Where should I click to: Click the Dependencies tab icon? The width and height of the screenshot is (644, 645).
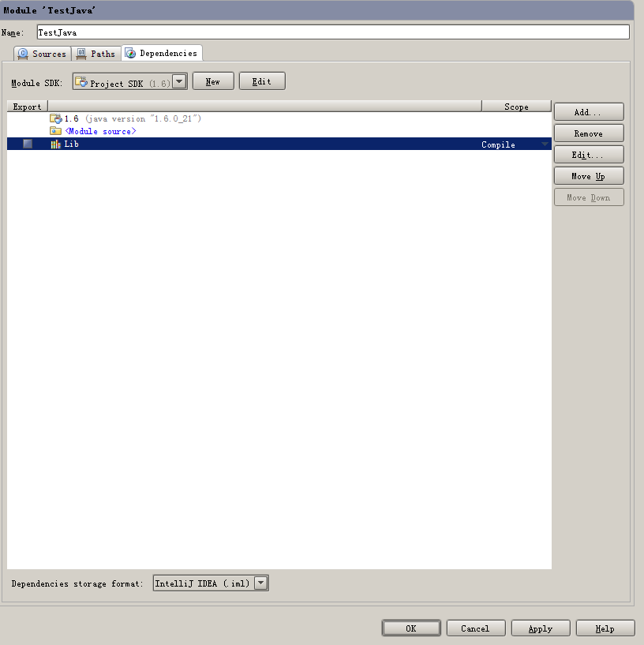(x=130, y=53)
